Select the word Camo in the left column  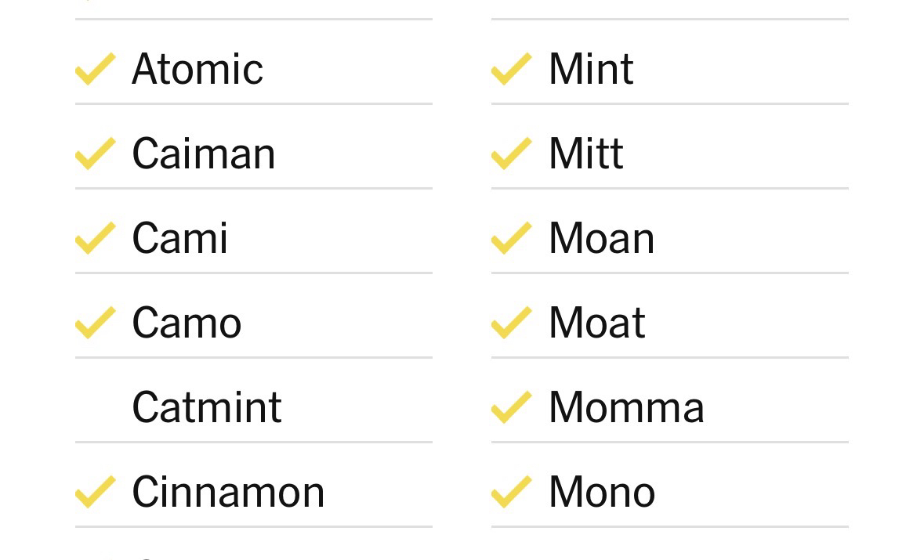tap(187, 323)
